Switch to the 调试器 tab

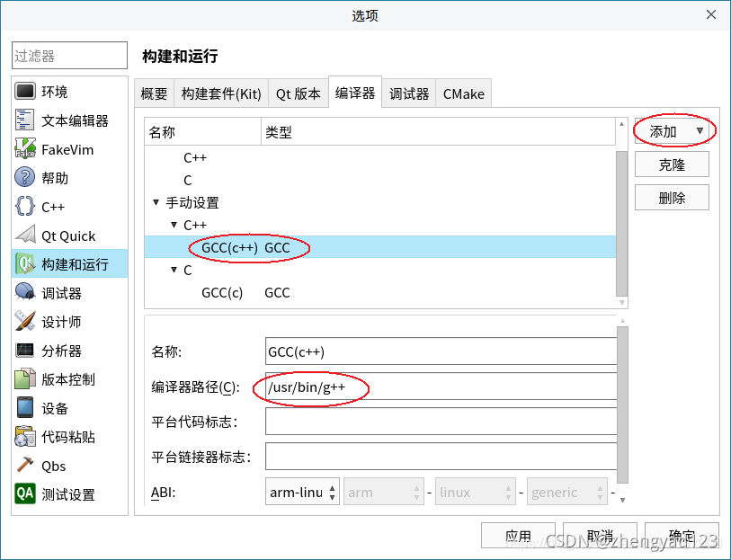click(409, 93)
